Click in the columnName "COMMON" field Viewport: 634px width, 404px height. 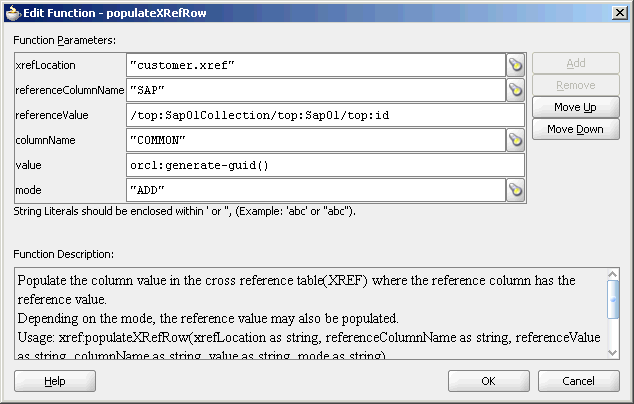click(x=316, y=140)
